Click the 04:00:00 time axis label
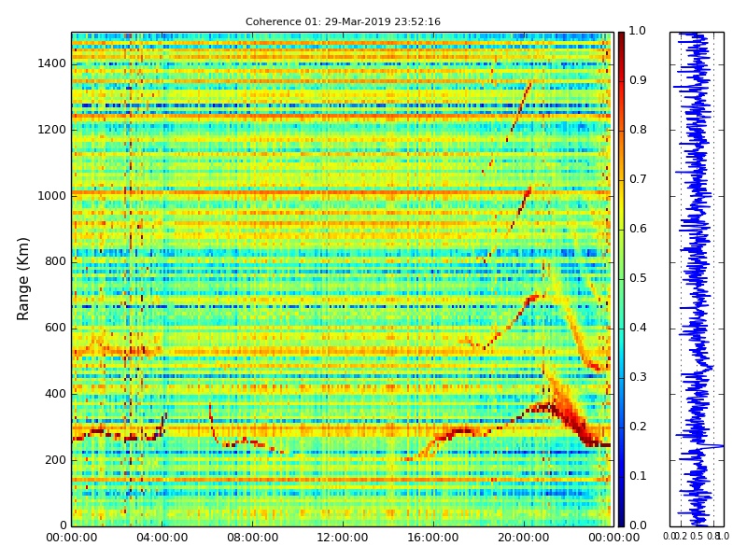The width and height of the screenshot is (747, 560). point(162,538)
